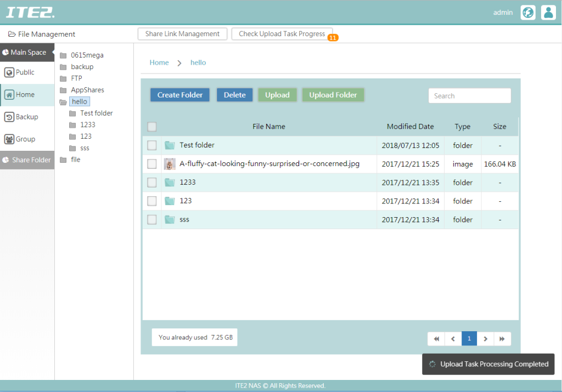Collapse the hello folder in the tree

63,102
